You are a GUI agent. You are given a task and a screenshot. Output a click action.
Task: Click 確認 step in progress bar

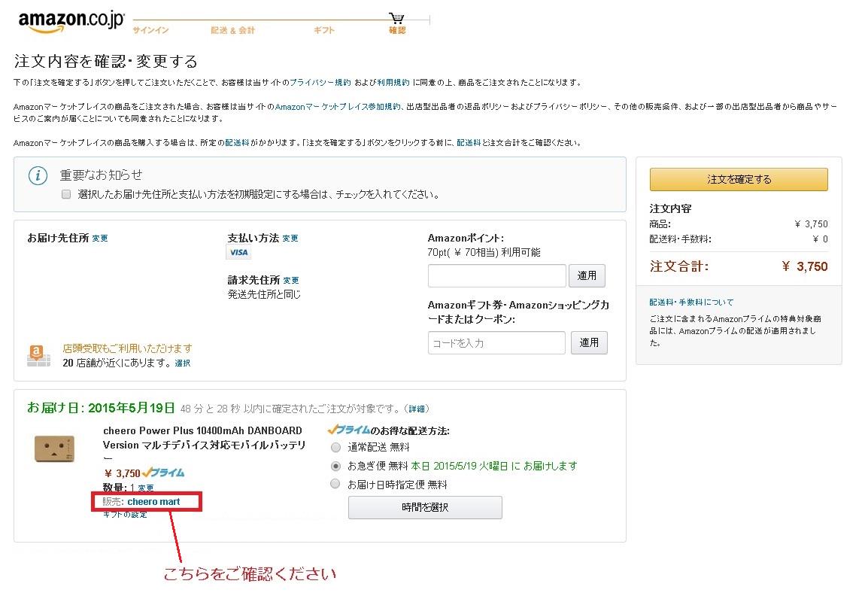[x=397, y=30]
